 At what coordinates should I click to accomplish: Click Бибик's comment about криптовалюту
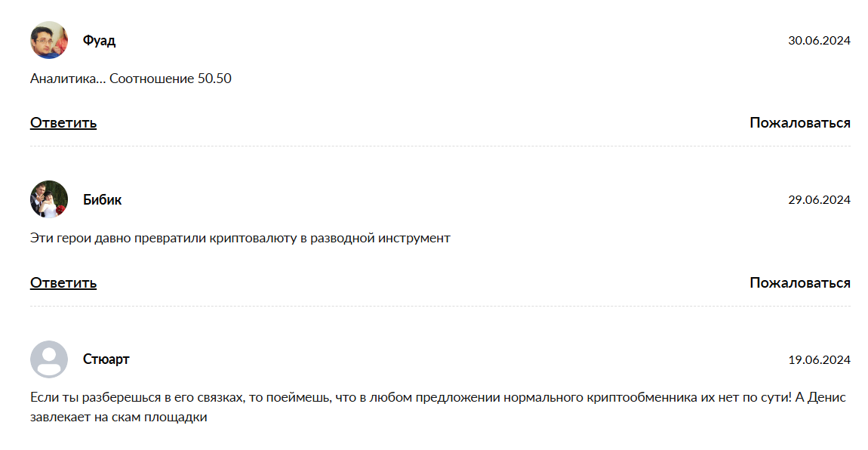pos(240,238)
